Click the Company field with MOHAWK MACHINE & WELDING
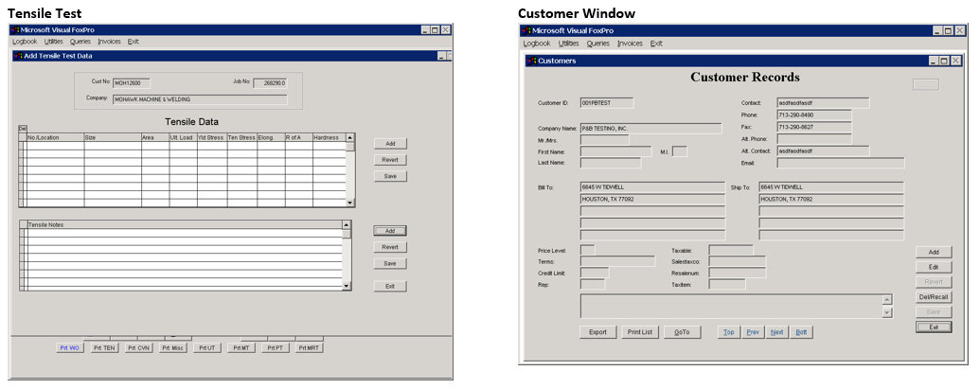This screenshot has width=980, height=389. coord(200,99)
